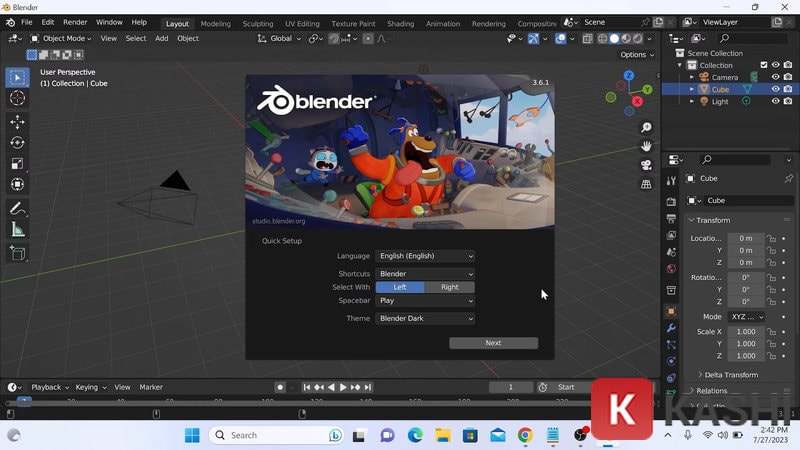Open the Output properties tab

click(671, 218)
